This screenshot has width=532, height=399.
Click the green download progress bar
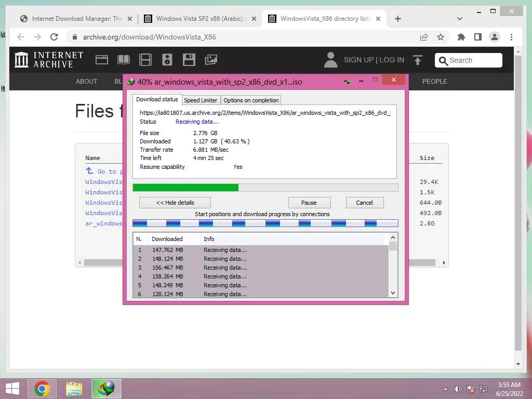pos(185,188)
